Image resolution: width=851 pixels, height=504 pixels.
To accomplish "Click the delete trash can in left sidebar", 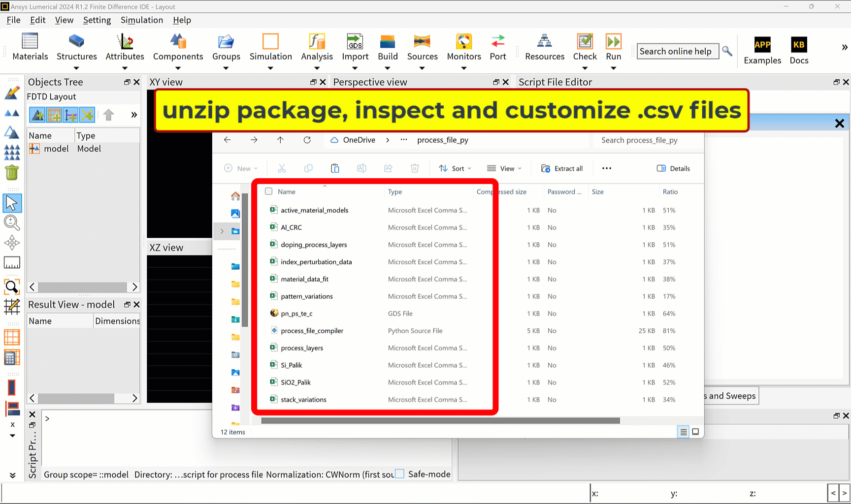I will tap(12, 172).
